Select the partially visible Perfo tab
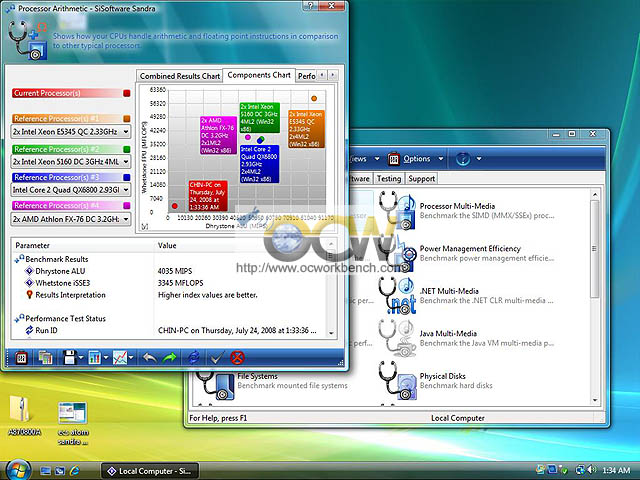640x480 pixels. point(306,76)
